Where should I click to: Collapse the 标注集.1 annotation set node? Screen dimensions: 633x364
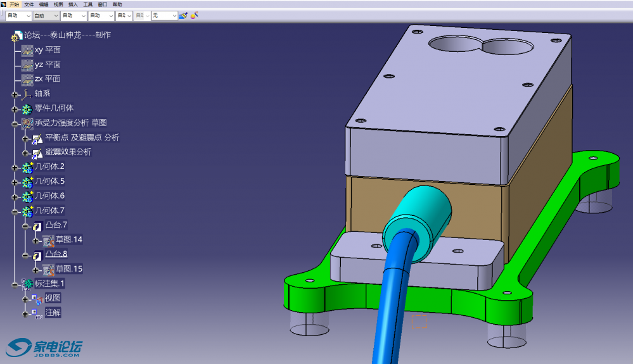(x=15, y=284)
